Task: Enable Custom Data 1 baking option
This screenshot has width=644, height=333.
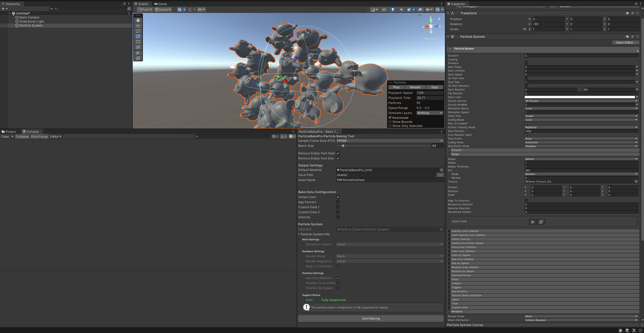Action: pyautogui.click(x=338, y=207)
